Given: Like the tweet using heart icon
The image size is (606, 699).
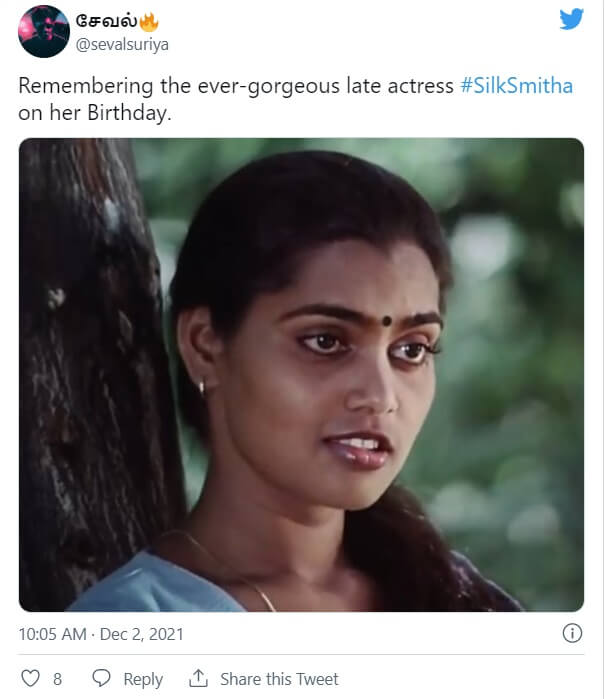Looking at the screenshot, I should click(x=31, y=678).
